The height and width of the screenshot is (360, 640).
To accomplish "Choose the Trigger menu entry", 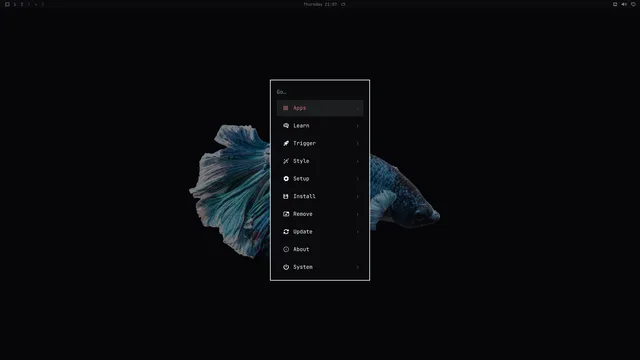I will coord(320,143).
